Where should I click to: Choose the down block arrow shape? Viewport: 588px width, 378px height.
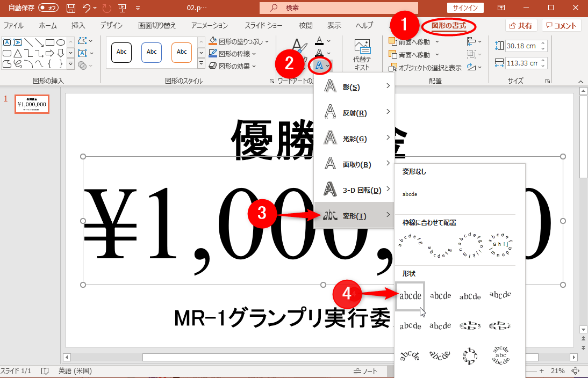[x=61, y=53]
